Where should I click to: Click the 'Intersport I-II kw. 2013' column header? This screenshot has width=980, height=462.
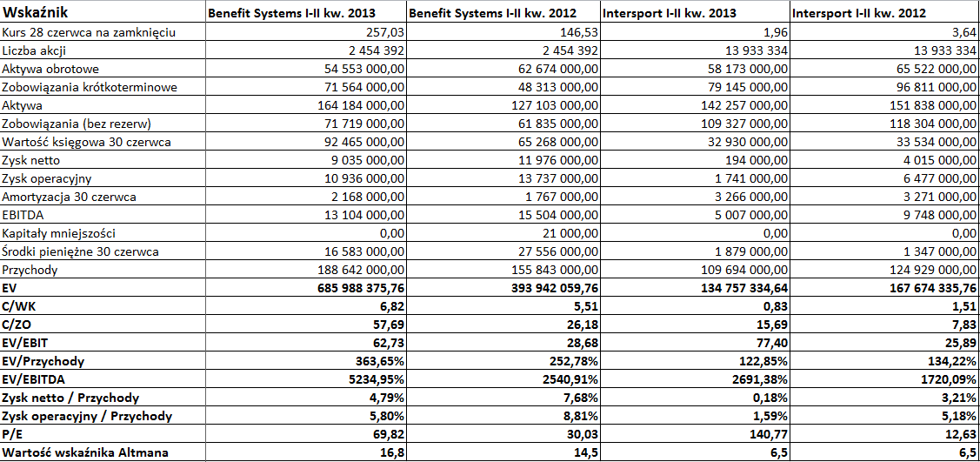[694, 12]
